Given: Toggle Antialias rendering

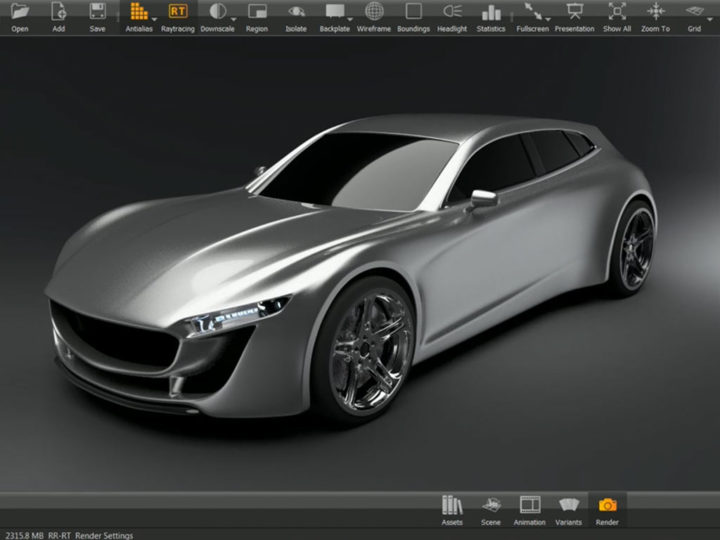Looking at the screenshot, I should pos(139,17).
